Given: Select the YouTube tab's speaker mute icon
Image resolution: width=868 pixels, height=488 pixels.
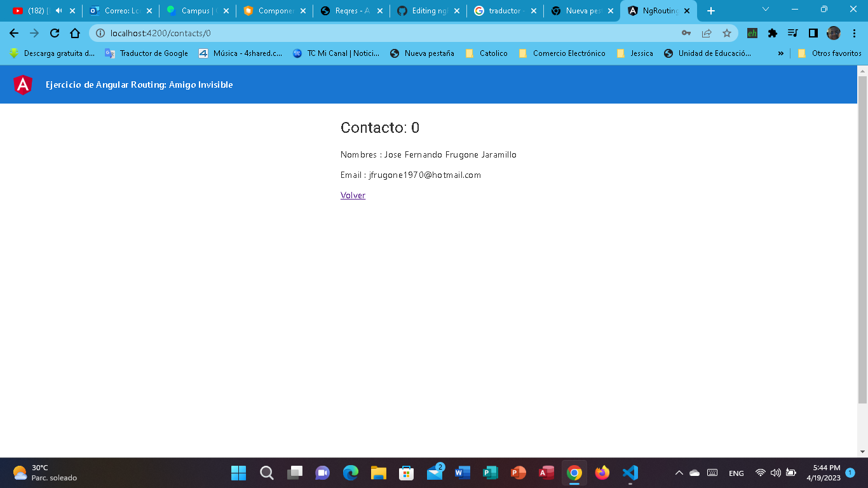Looking at the screenshot, I should pos(60,10).
